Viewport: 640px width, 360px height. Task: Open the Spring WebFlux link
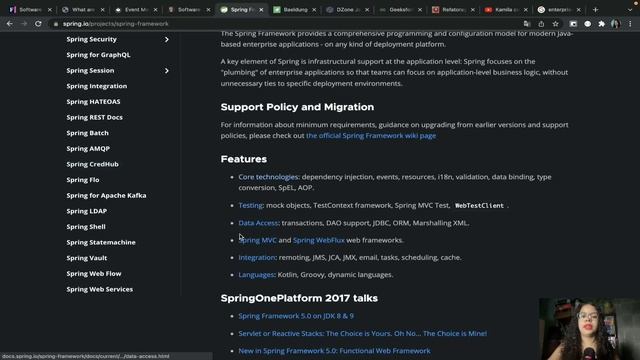(319, 240)
